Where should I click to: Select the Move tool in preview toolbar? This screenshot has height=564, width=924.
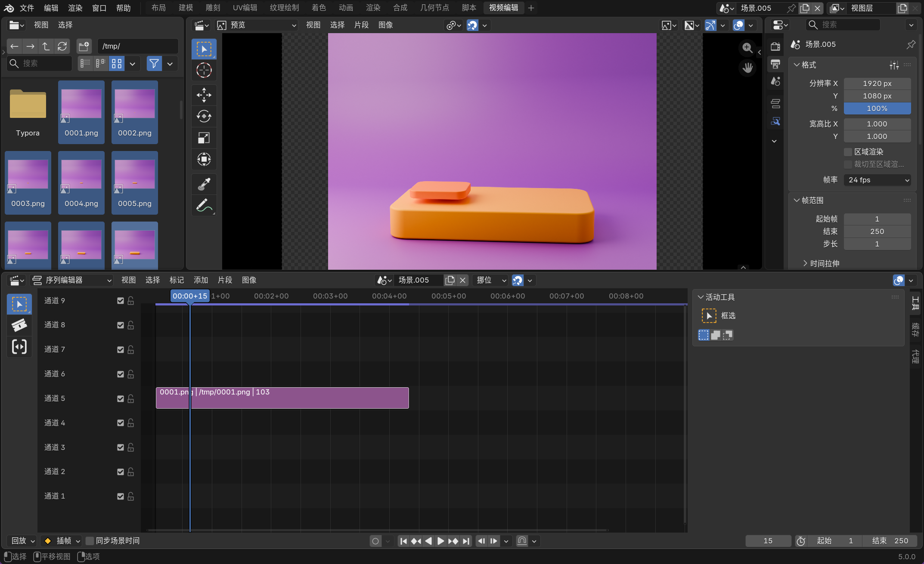click(x=204, y=95)
